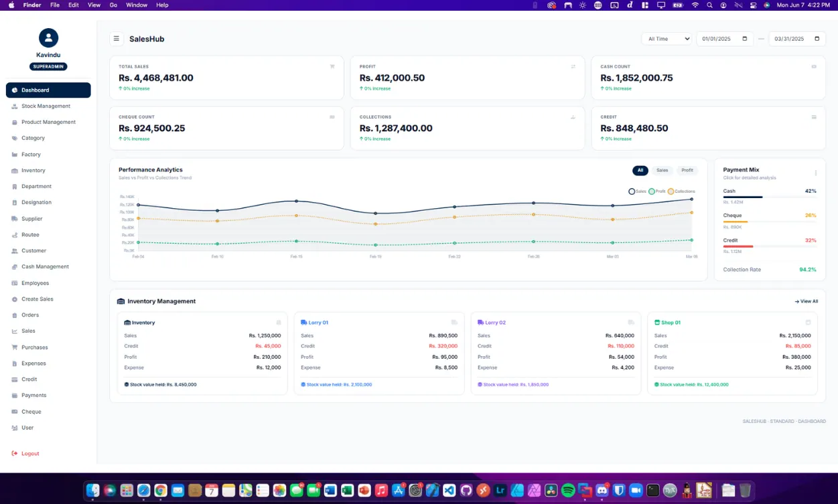The image size is (838, 504).
Task: Click the Lorry 01 truck icon
Action: pyautogui.click(x=304, y=323)
